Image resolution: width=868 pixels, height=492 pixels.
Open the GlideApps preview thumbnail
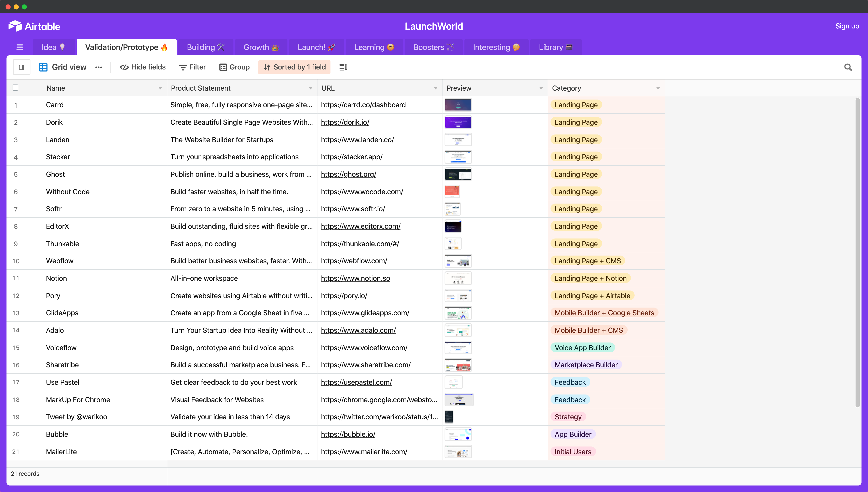click(x=458, y=313)
